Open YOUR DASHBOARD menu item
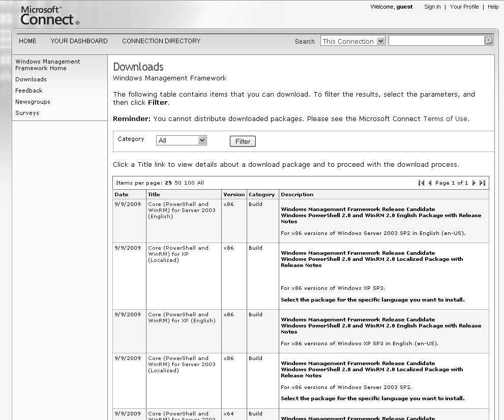The width and height of the screenshot is (504, 420). (79, 41)
